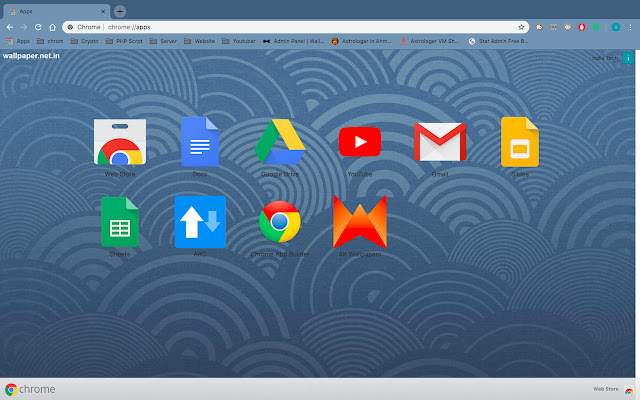This screenshot has height=400, width=640.
Task: Open Chrome App Builder
Action: coord(280,222)
